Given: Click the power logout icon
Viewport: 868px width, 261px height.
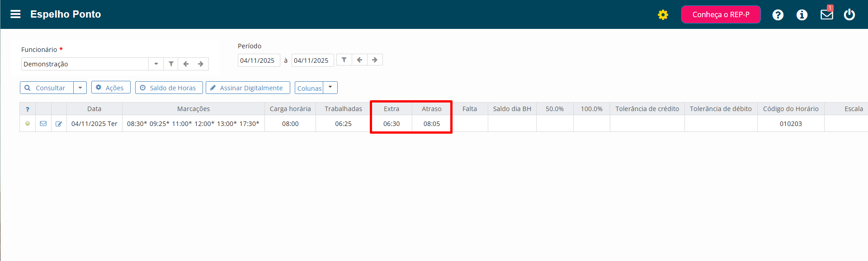Looking at the screenshot, I should (x=849, y=14).
